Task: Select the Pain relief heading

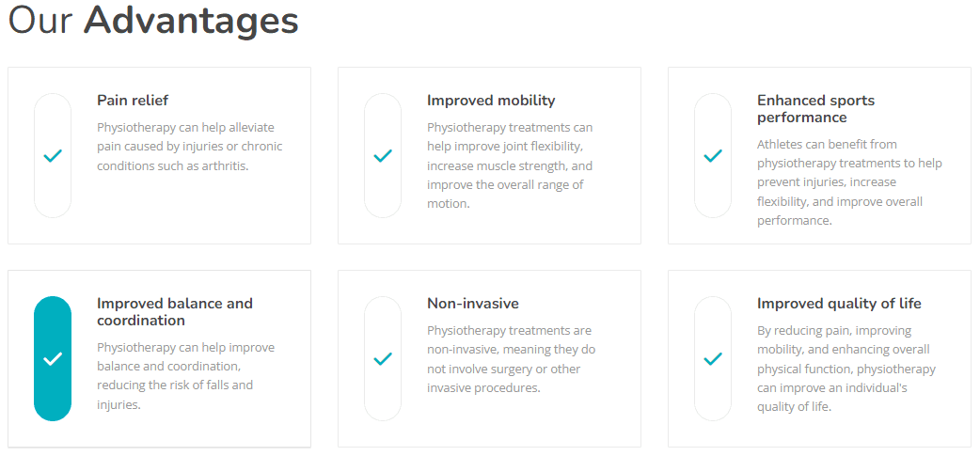Action: (x=133, y=101)
